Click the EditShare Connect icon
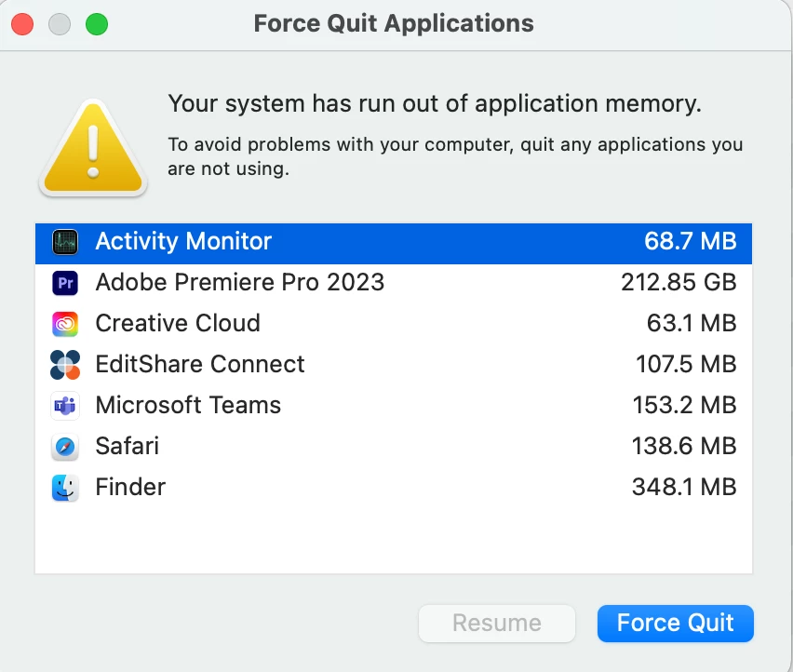The image size is (793, 672). point(65,365)
